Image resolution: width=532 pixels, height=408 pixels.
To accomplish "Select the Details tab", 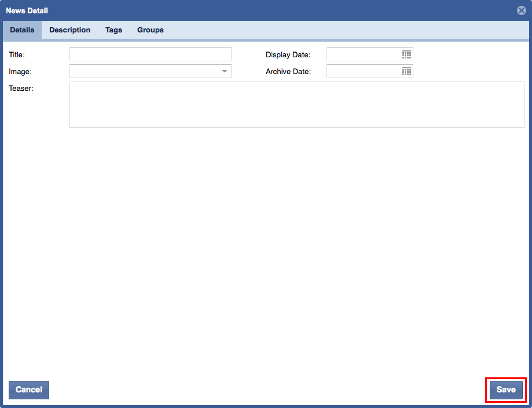I will 22,30.
